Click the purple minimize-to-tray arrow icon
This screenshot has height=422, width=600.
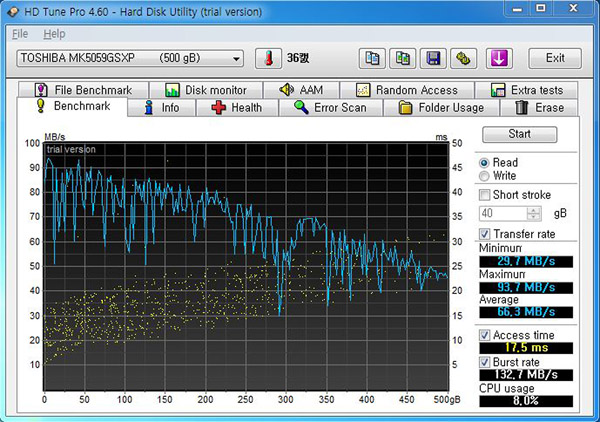pos(499,59)
